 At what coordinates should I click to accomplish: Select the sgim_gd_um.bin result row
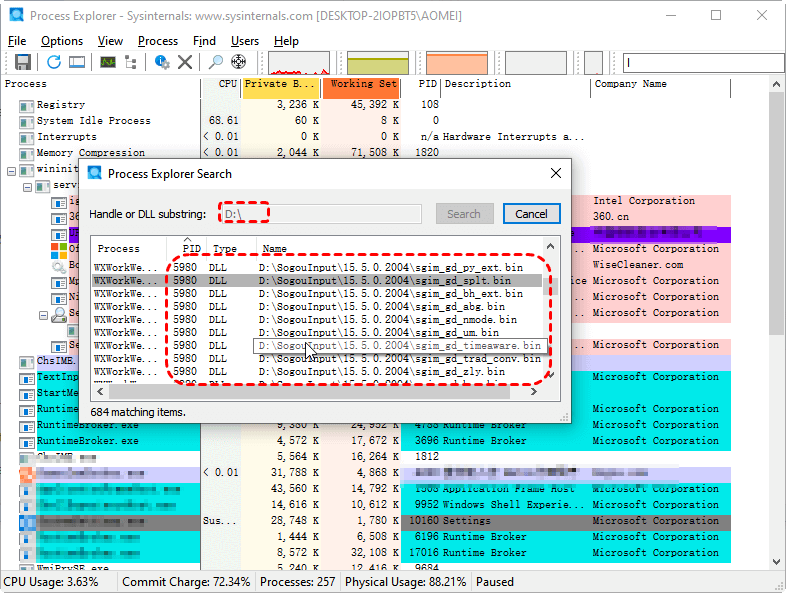pyautogui.click(x=318, y=333)
